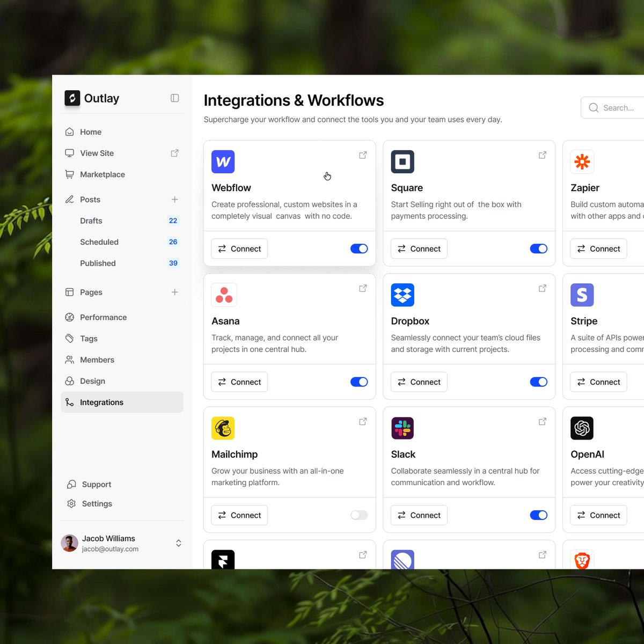Click the Mailchimp app logo

coord(223,428)
